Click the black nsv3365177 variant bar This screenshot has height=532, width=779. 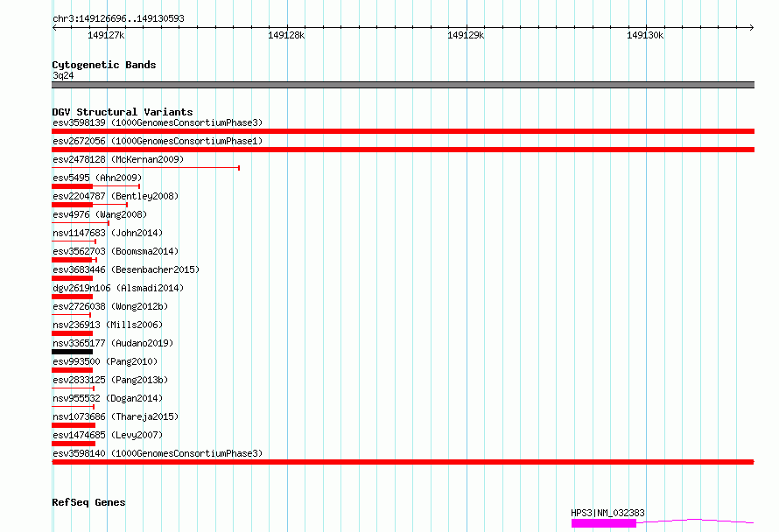(x=72, y=352)
